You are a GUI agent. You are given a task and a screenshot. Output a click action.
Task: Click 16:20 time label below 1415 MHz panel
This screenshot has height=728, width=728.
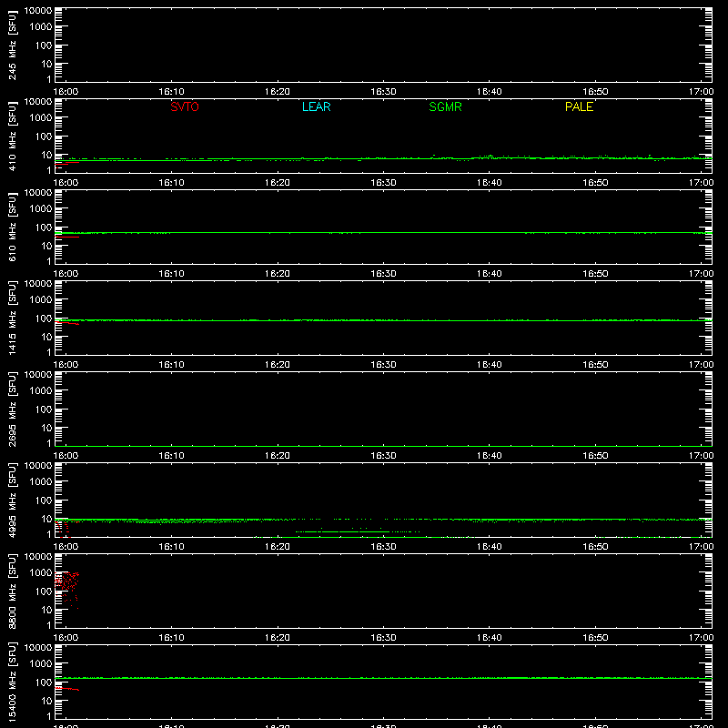click(278, 365)
